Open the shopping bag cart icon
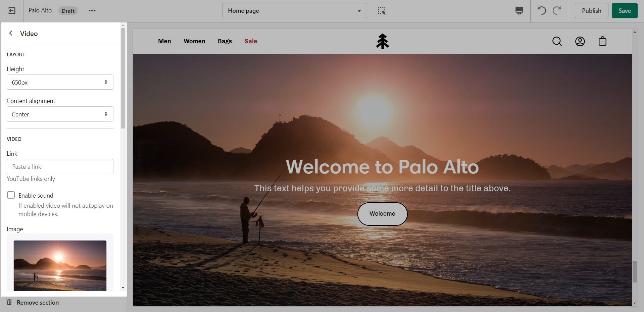The height and width of the screenshot is (312, 644). pos(602,41)
